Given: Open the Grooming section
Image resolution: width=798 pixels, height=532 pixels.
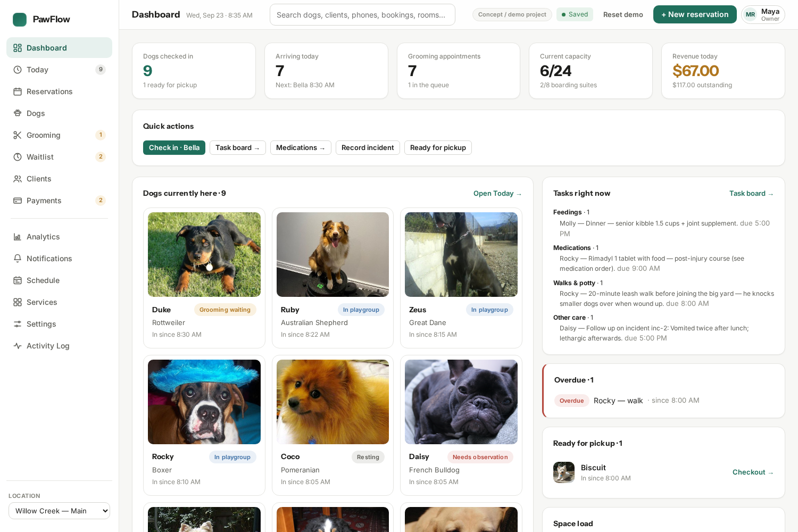Looking at the screenshot, I should [59, 135].
